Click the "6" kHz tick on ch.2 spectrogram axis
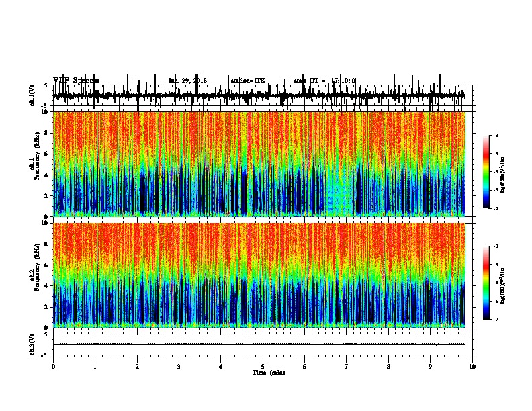 [x=46, y=265]
